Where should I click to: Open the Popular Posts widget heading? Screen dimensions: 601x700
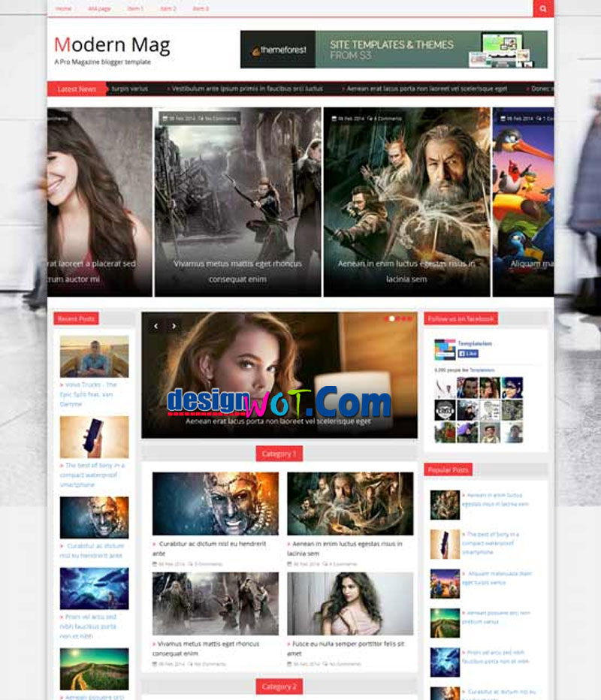click(x=448, y=469)
